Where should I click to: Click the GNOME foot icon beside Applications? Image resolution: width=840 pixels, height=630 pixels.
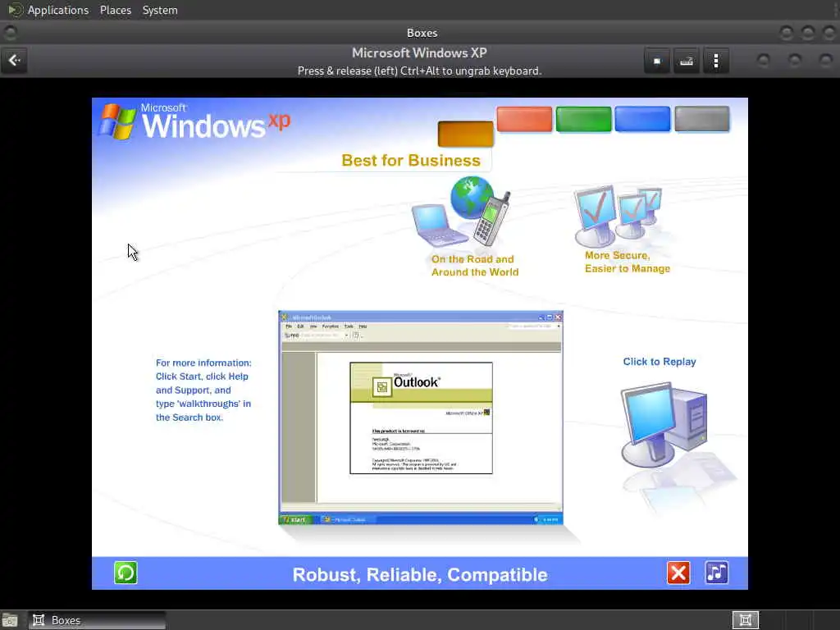[15, 10]
